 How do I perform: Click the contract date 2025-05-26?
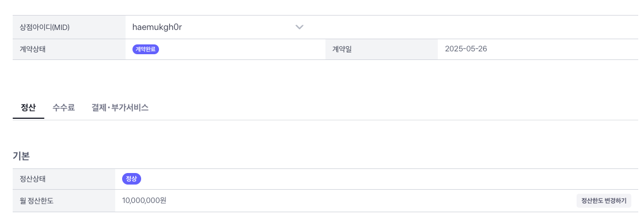click(466, 50)
